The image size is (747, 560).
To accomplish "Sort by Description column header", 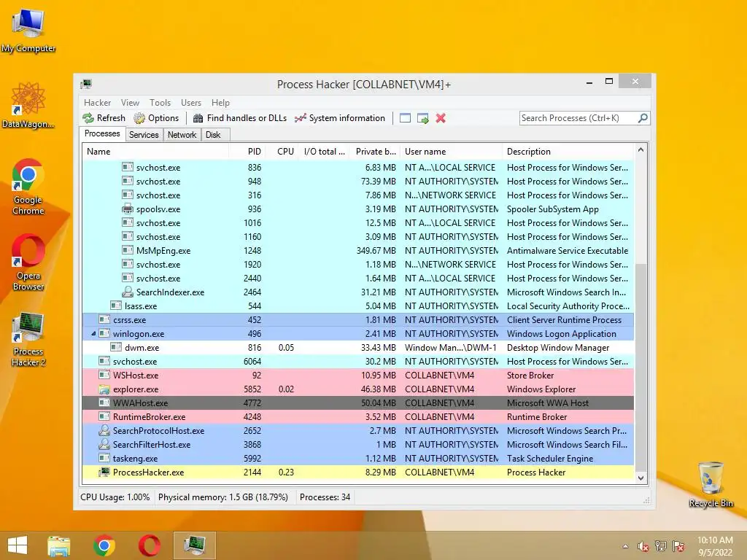I will (568, 152).
